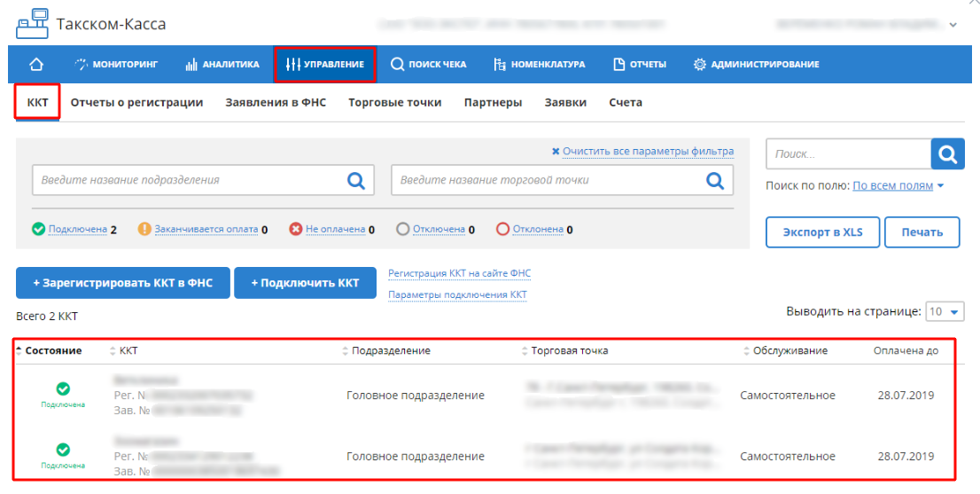This screenshot has width=980, height=494.
Task: Filter by Отклонена status
Action: pyautogui.click(x=538, y=230)
